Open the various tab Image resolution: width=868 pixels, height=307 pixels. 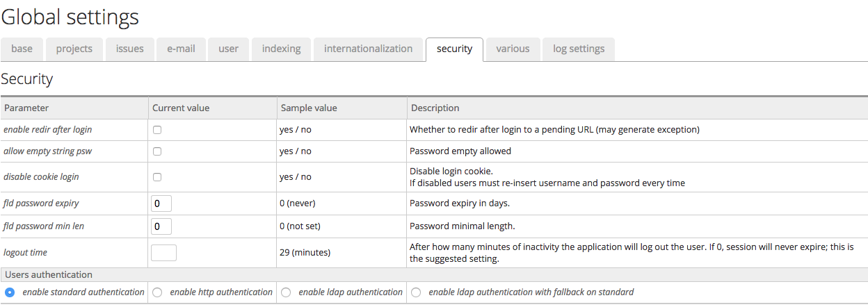pyautogui.click(x=513, y=49)
